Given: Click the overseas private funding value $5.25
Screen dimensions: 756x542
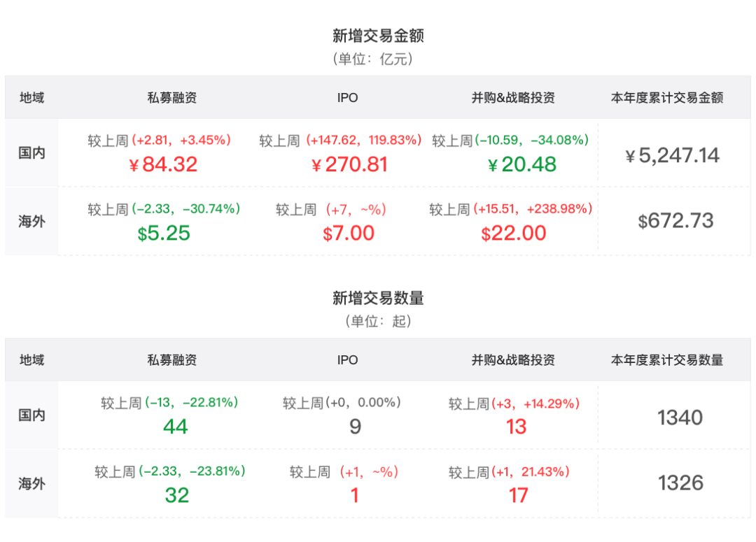Looking at the screenshot, I should click(164, 233).
